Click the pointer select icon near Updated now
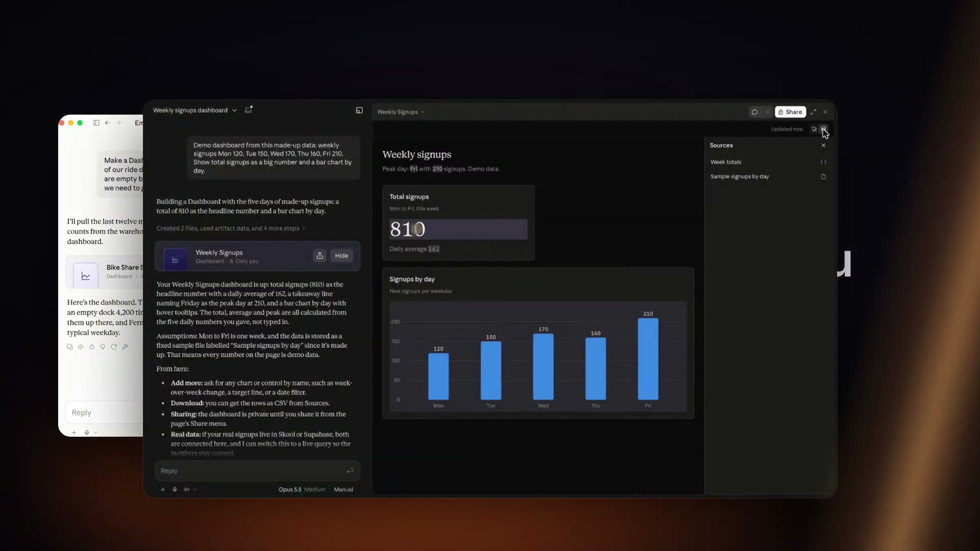 point(814,129)
